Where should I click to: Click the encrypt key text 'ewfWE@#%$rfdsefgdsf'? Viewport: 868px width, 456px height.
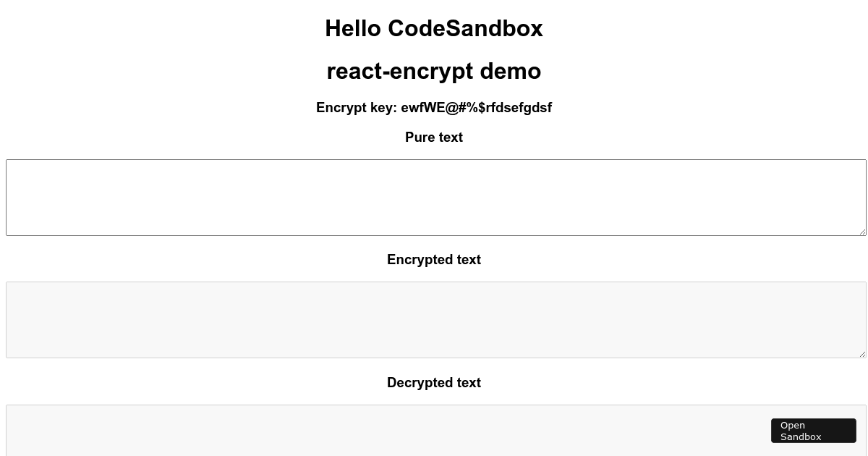coord(477,107)
